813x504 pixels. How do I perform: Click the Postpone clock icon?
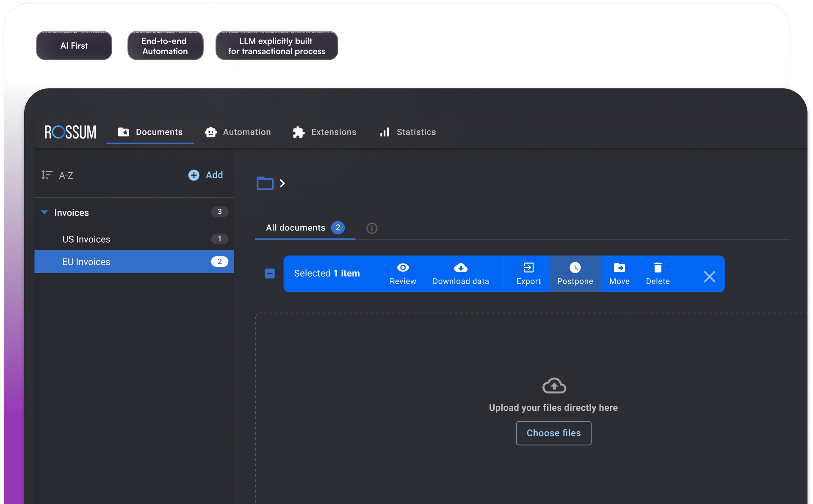[x=575, y=268]
